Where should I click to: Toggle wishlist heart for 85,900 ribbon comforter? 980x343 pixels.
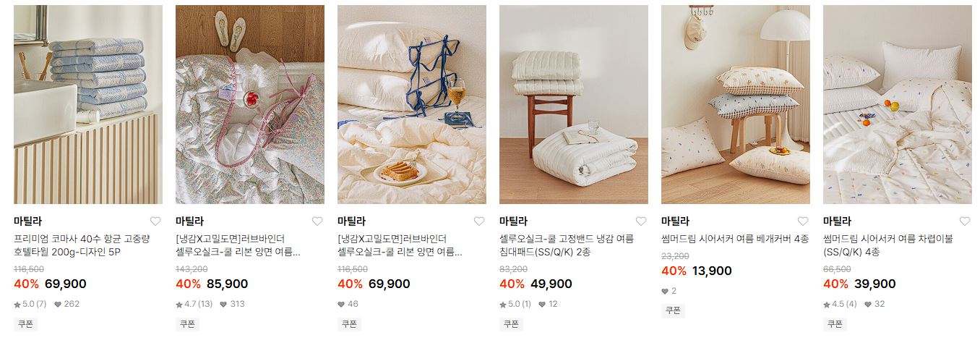click(317, 221)
